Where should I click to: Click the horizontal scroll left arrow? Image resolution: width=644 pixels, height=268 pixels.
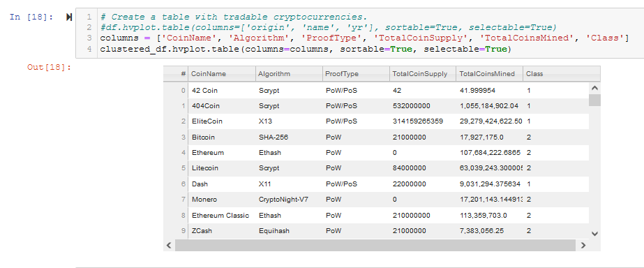point(169,246)
